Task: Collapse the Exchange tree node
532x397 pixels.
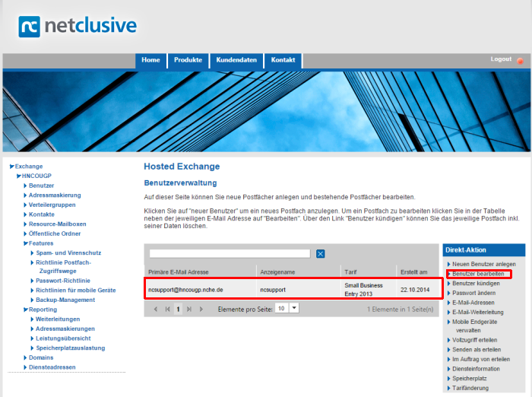Action: pyautogui.click(x=12, y=167)
